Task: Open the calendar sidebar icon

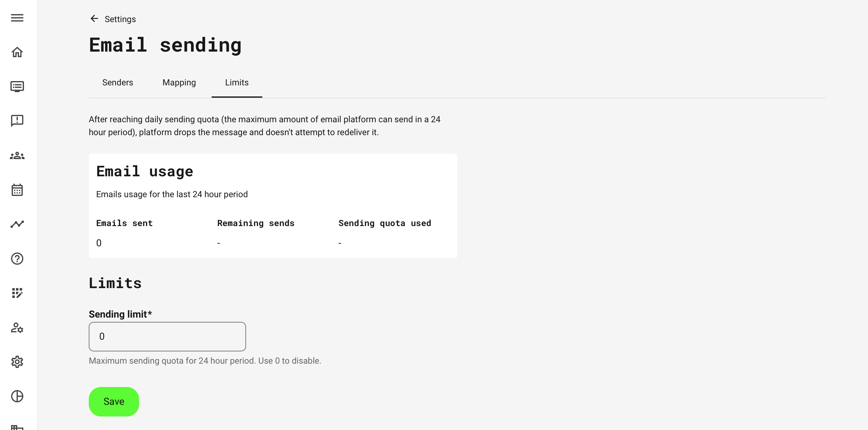Action: (x=17, y=190)
